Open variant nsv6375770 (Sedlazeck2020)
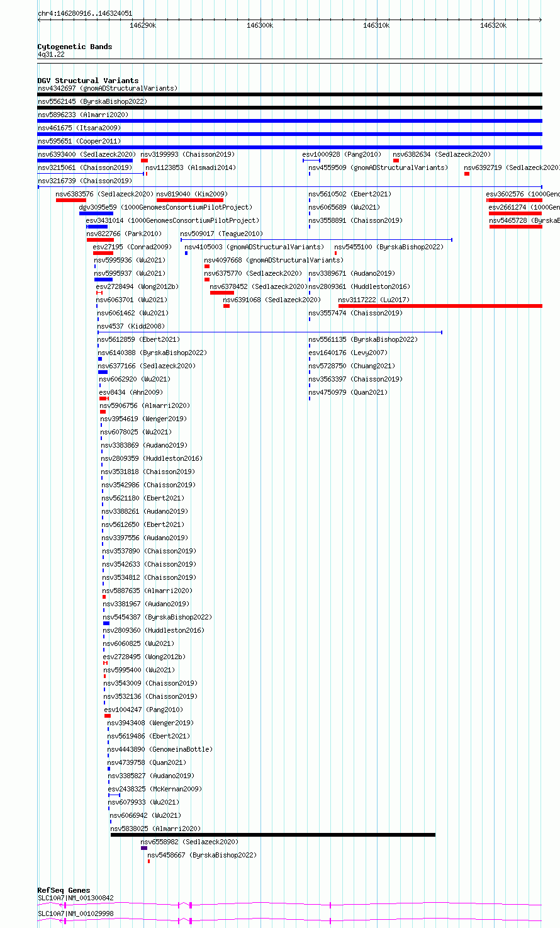The height and width of the screenshot is (928, 560). [253, 273]
